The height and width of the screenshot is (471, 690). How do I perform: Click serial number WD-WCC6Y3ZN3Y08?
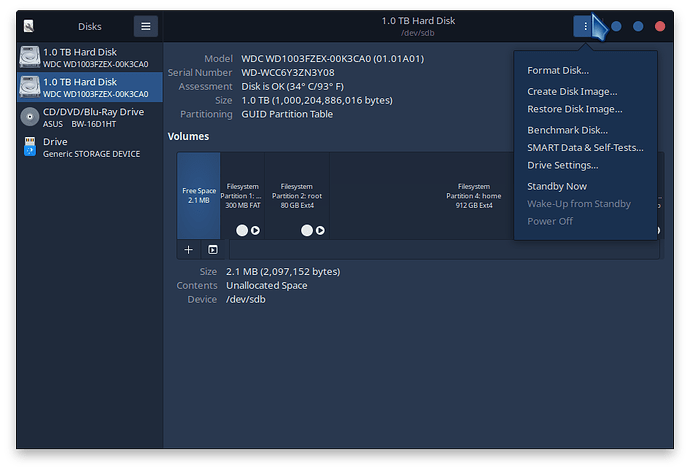288,73
